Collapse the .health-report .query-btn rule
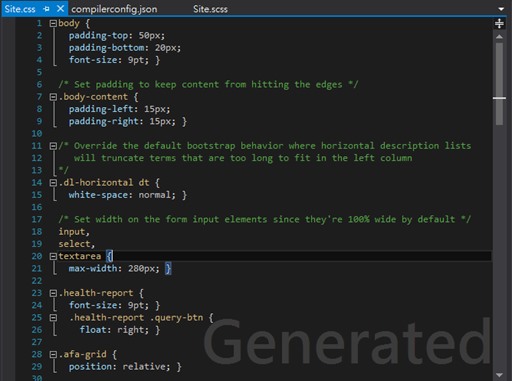Screen dimensions: 512x381 [x=53, y=318]
